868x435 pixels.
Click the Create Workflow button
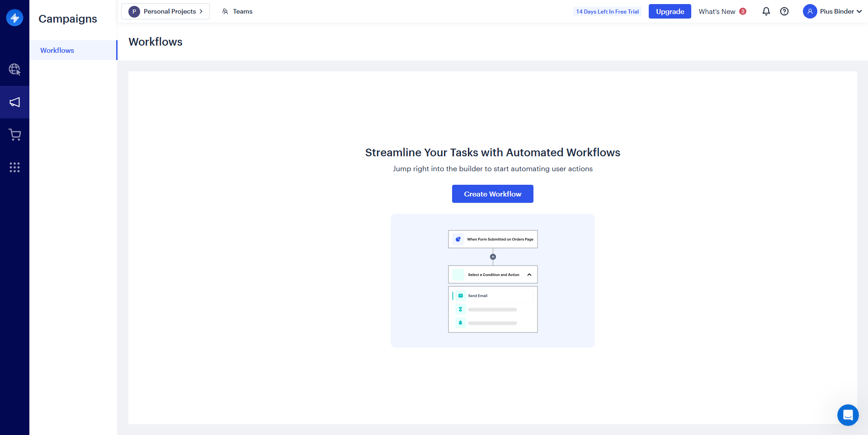(x=492, y=194)
